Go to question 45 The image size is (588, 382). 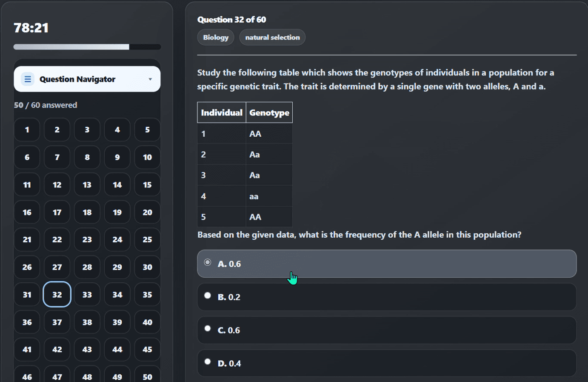pyautogui.click(x=147, y=350)
